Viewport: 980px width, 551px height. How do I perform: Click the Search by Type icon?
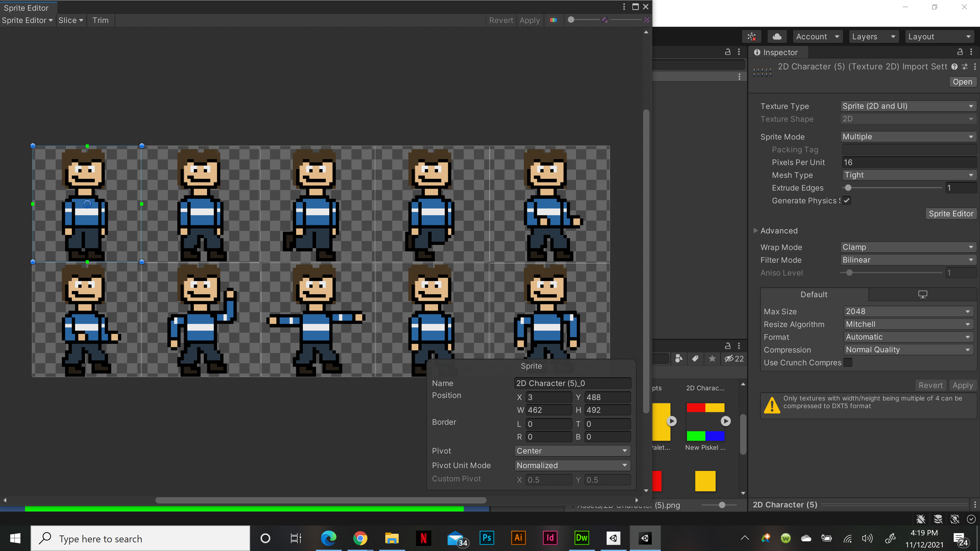coord(679,359)
